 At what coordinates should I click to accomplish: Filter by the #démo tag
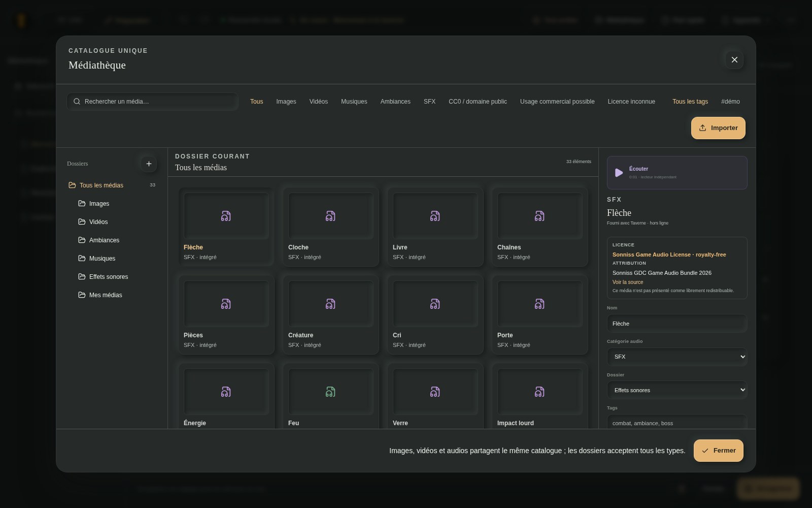[730, 102]
